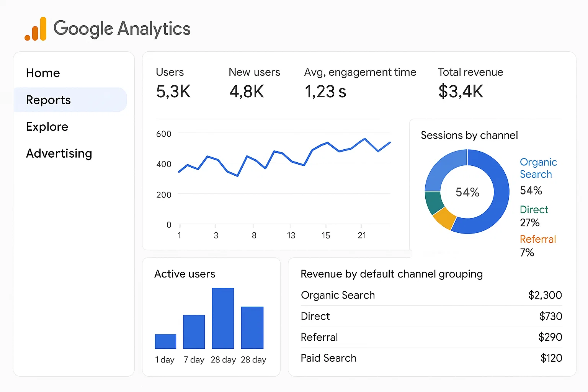Select Reports in the sidebar
588x392 pixels.
click(x=70, y=100)
